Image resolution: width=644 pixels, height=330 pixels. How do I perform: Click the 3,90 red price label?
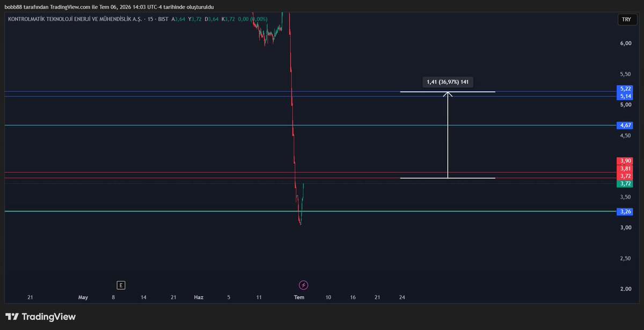coord(625,160)
